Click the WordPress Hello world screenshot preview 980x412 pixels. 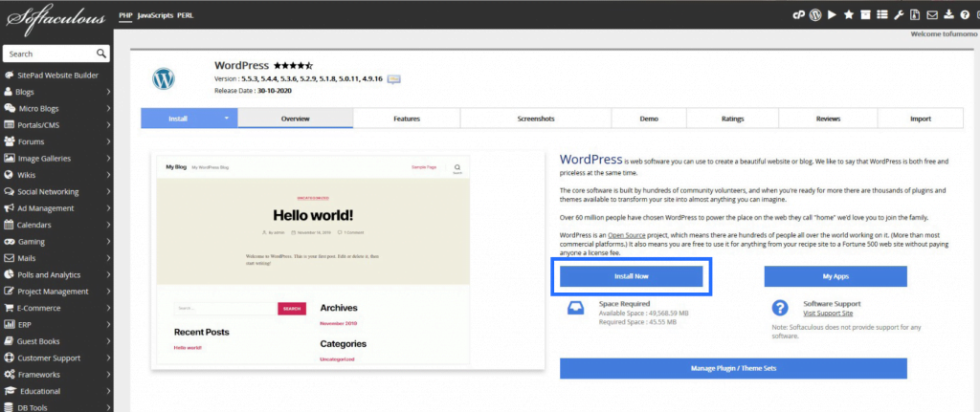pos(348,259)
